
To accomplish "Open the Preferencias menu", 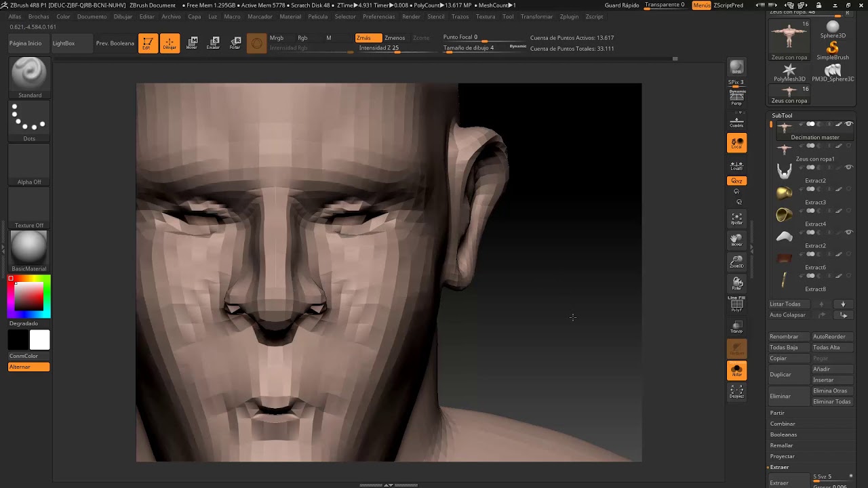I will pyautogui.click(x=378, y=16).
